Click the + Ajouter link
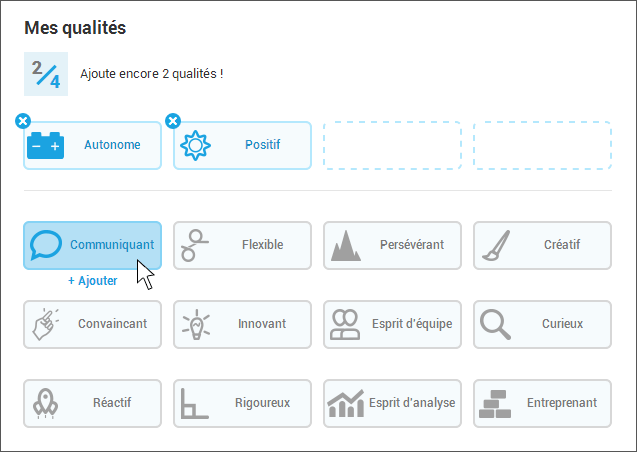 pos(93,281)
